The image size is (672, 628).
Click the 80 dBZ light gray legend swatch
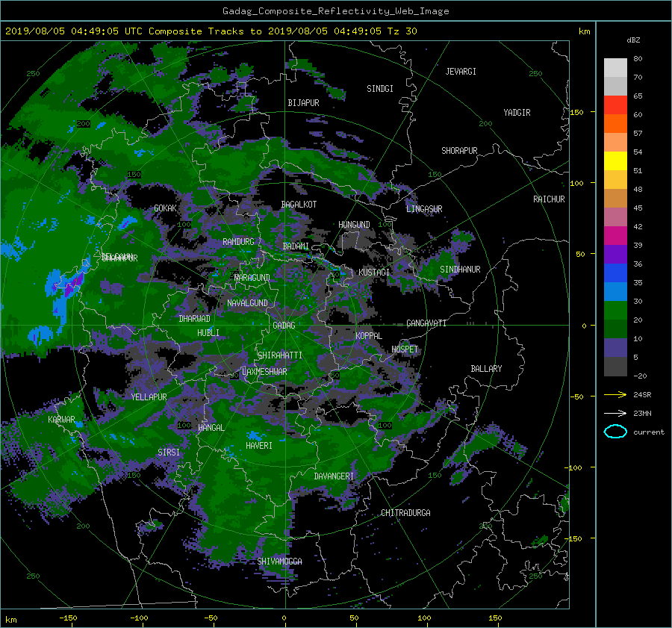coord(615,68)
